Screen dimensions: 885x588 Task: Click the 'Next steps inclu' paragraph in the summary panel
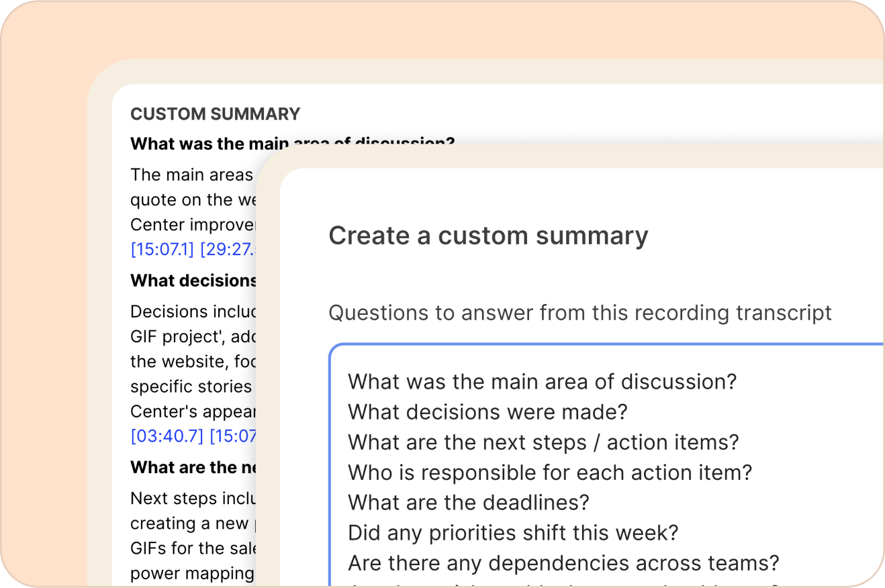(x=193, y=536)
